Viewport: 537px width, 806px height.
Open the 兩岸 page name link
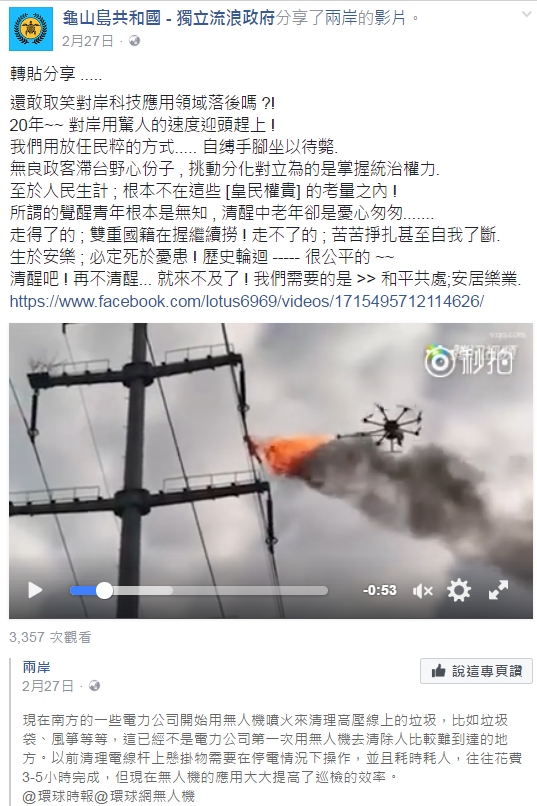click(36, 667)
